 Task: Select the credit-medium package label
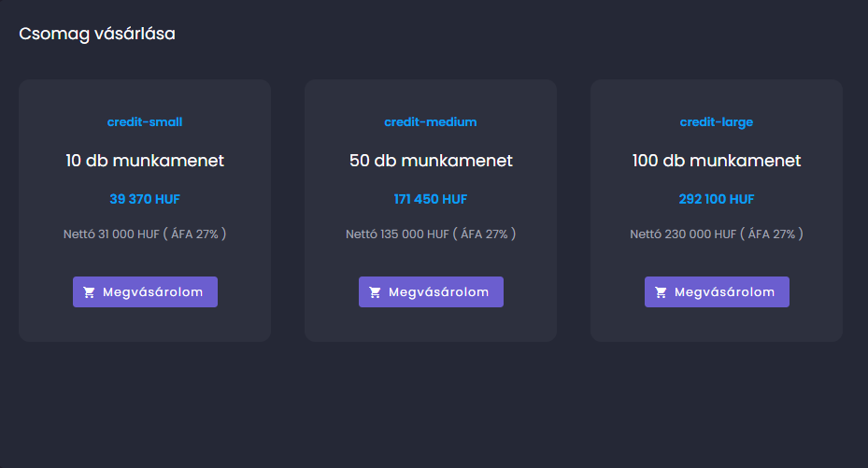[431, 121]
